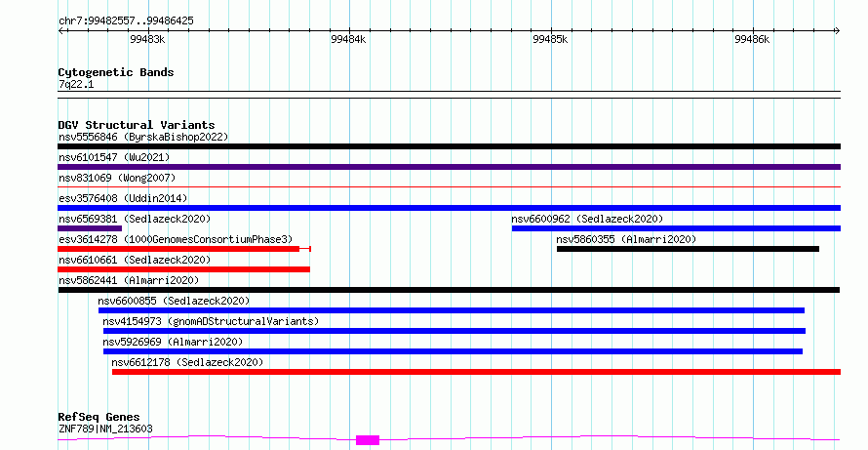Select the esv3576408 (Uddin2014) blue bar

[449, 208]
